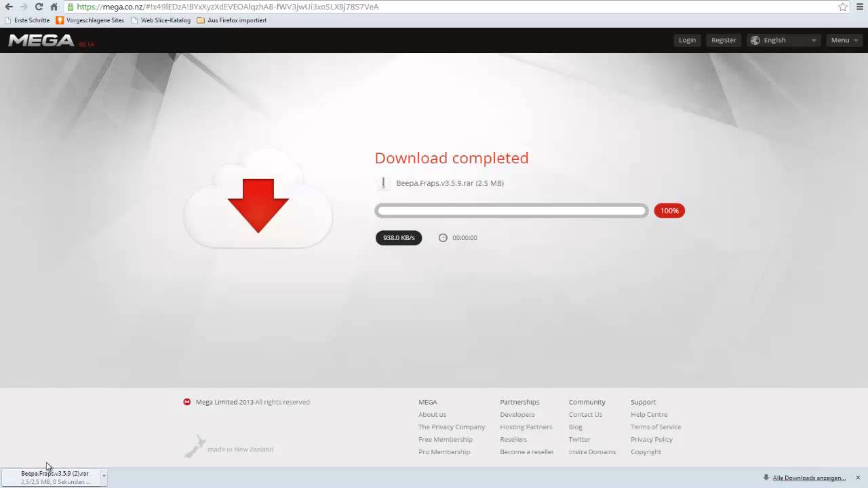The image size is (868, 488).
Task: Go to browser home page icon
Action: tap(54, 7)
